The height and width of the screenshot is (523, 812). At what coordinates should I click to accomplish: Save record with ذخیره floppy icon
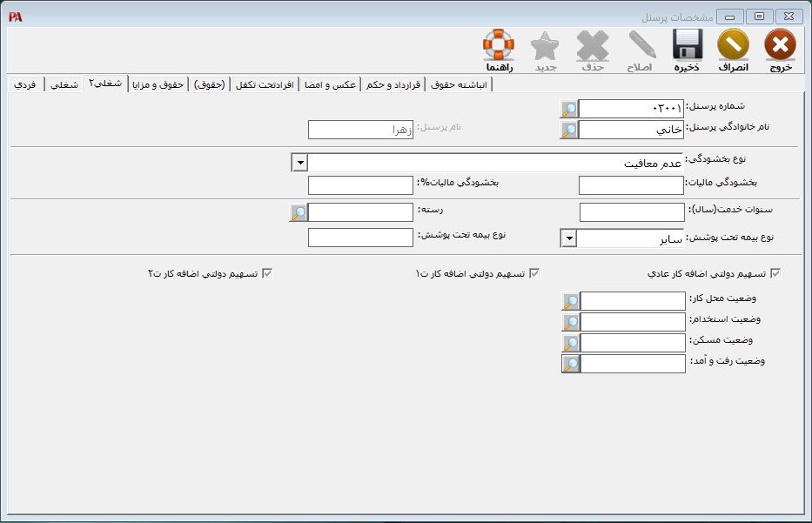[x=687, y=46]
